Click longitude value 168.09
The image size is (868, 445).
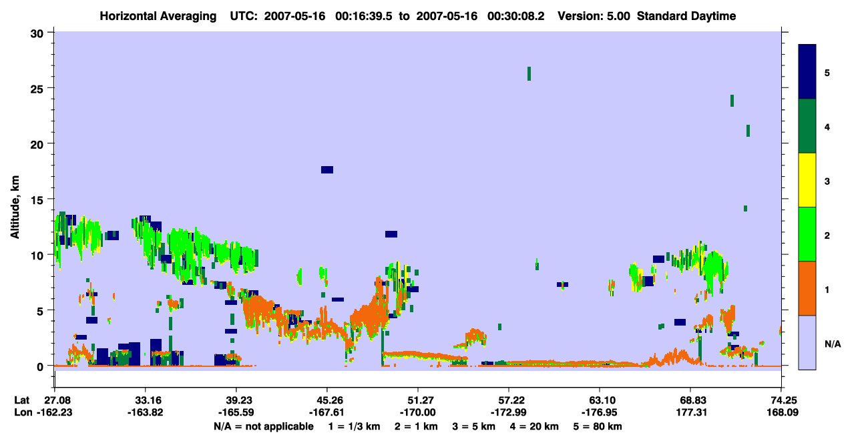781,412
